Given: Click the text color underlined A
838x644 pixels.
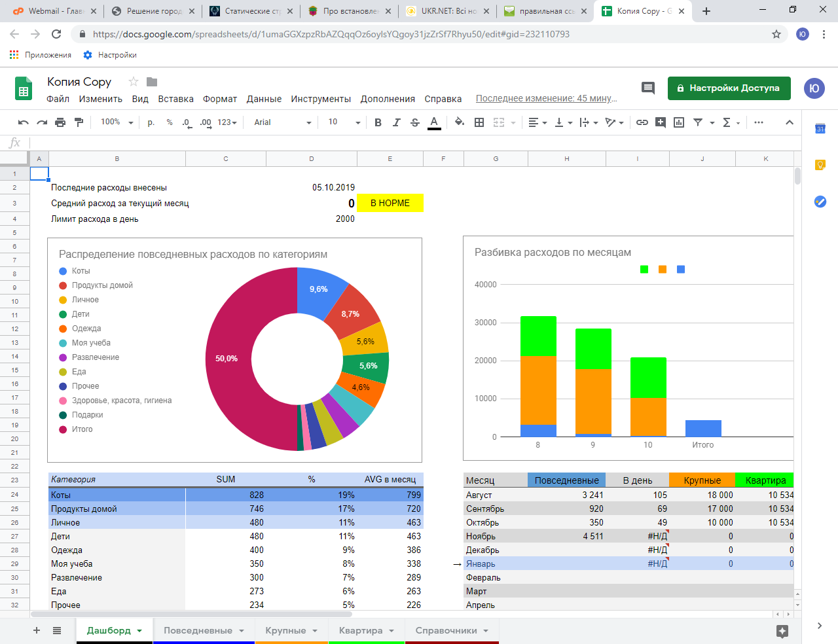Looking at the screenshot, I should point(434,122).
